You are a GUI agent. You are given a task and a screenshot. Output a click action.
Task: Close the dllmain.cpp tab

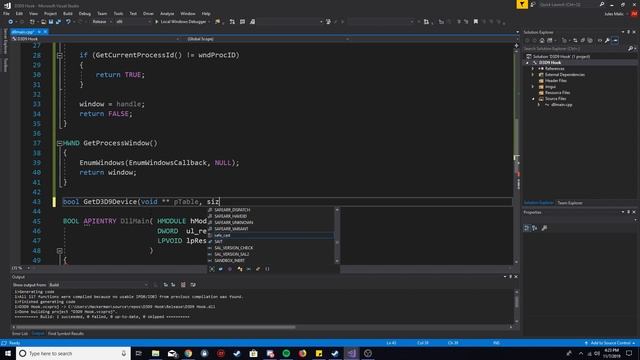coord(45,32)
